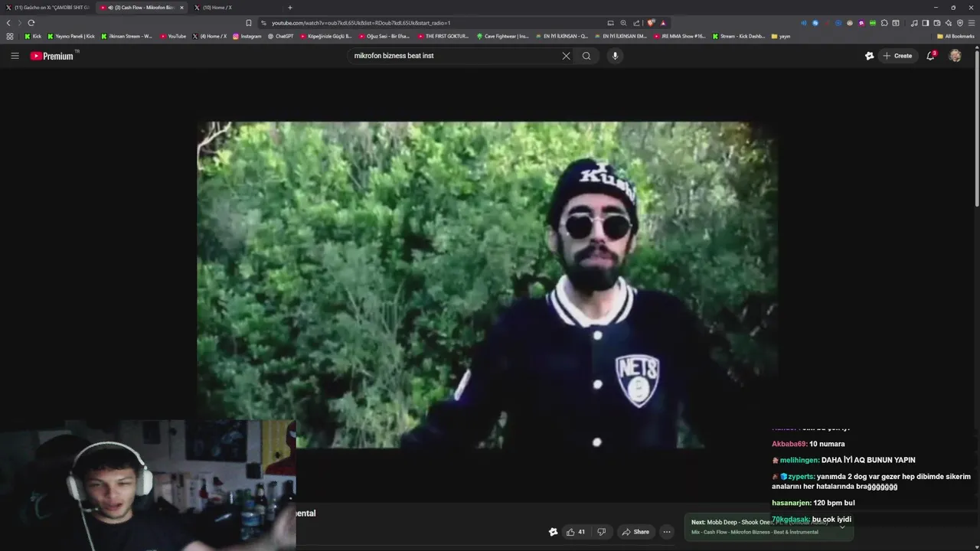Open the extensions puzzle icon
Viewport: 980px width, 551px height.
click(884, 23)
